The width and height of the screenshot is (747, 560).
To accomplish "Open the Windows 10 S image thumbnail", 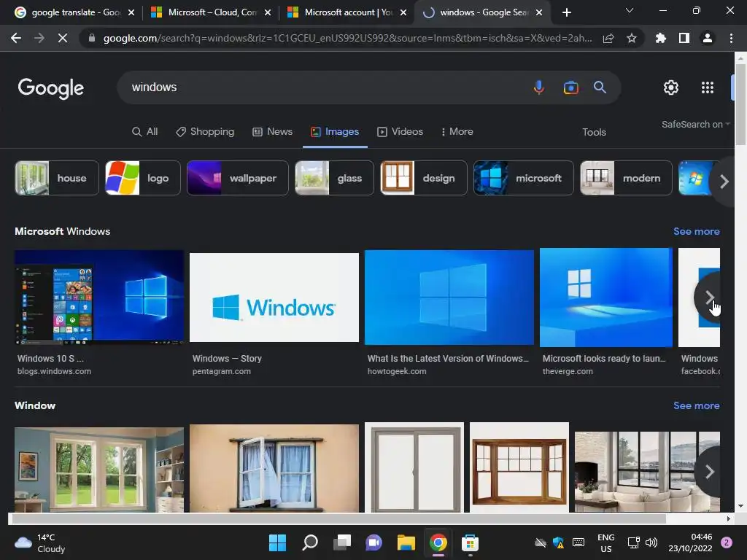I will pyautogui.click(x=99, y=297).
